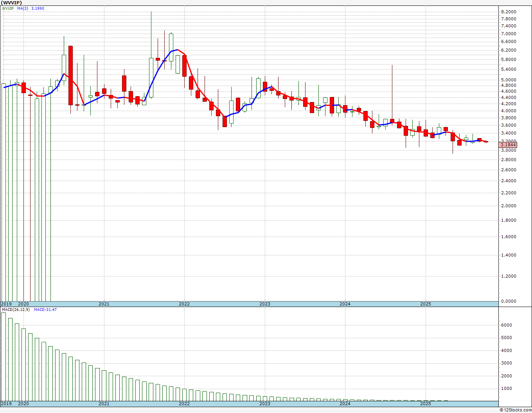Screen dimensions: 532x413
Task: Click the 8.2000 price axis label
Action: point(508,12)
